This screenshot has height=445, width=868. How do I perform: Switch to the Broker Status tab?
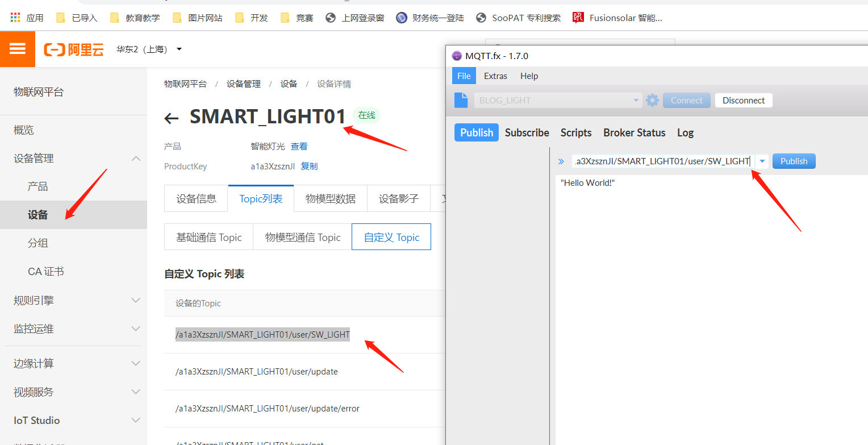point(635,132)
